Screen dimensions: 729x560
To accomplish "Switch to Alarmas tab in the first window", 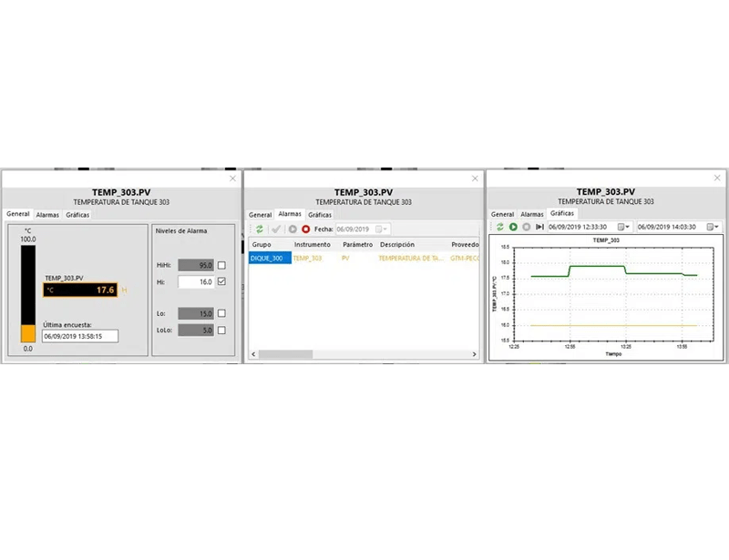I will pyautogui.click(x=47, y=215).
